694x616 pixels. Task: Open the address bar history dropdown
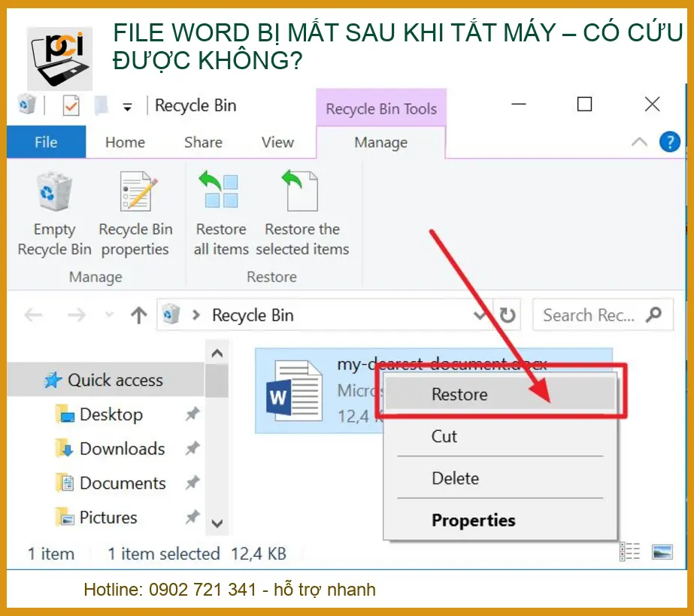[x=480, y=314]
